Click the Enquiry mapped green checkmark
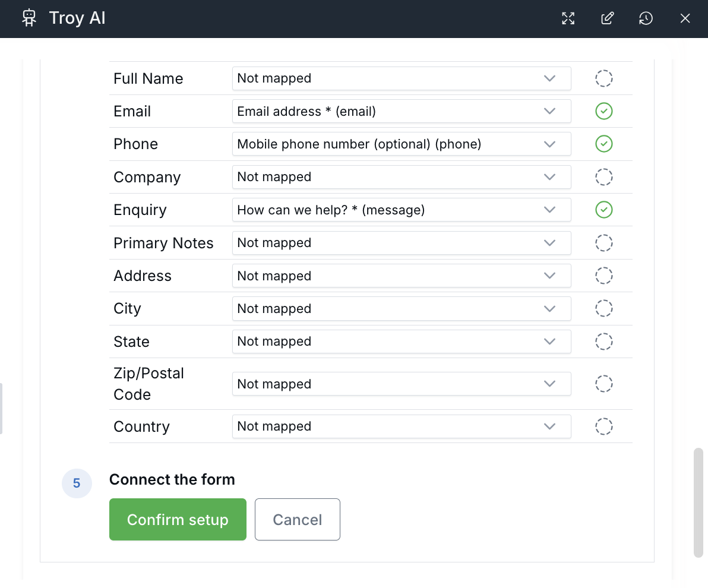 603,210
